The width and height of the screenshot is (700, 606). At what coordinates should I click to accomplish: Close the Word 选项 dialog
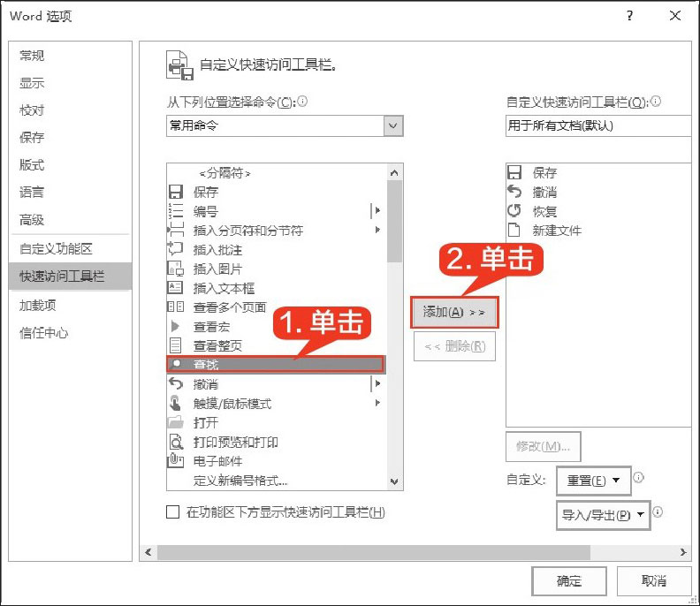pyautogui.click(x=675, y=16)
